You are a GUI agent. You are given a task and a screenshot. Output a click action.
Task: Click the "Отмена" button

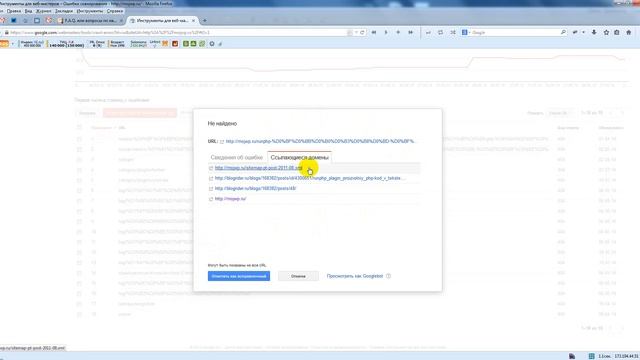click(298, 276)
